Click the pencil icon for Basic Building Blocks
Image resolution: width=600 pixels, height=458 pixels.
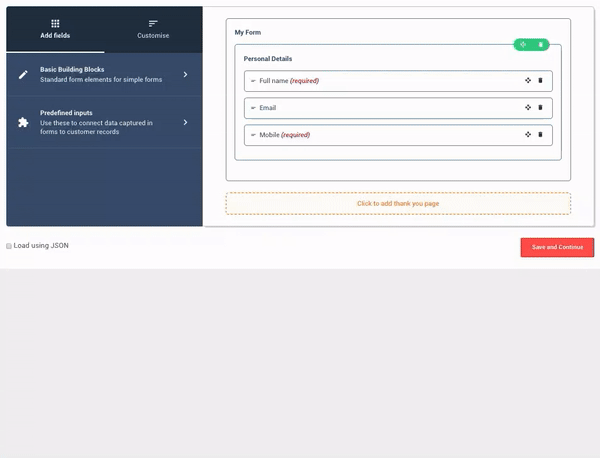tap(23, 75)
